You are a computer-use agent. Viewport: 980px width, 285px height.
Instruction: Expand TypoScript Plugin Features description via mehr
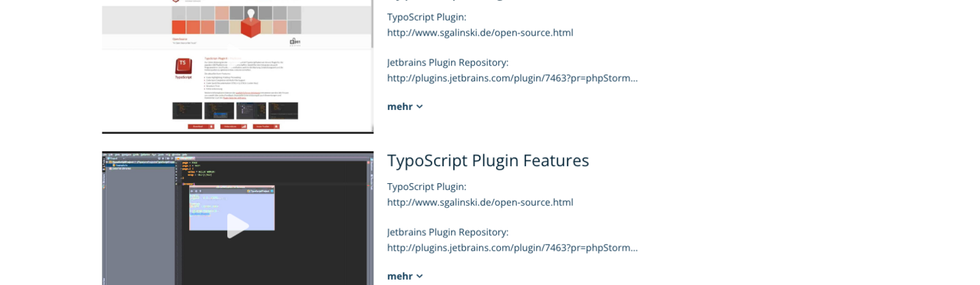(x=400, y=276)
